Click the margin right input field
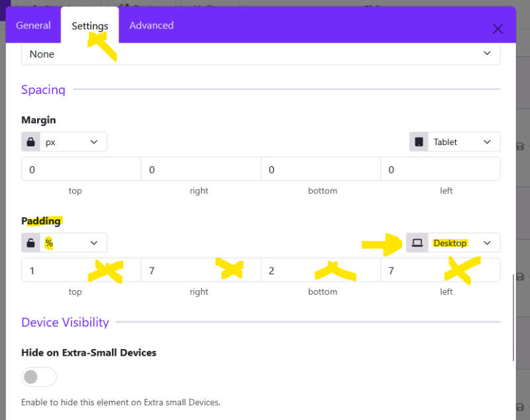530x420 pixels. tap(201, 169)
